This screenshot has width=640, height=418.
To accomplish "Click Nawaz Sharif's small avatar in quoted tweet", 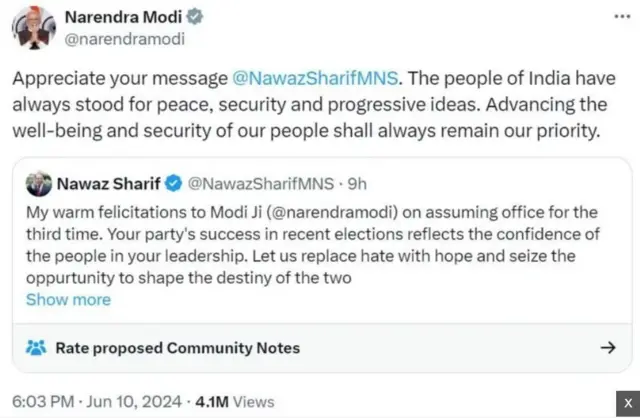I will 37,185.
